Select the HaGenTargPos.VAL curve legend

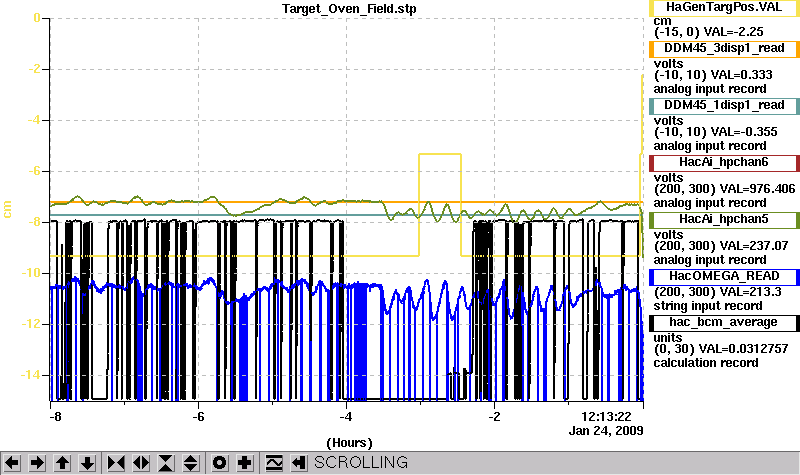pyautogui.click(x=724, y=8)
